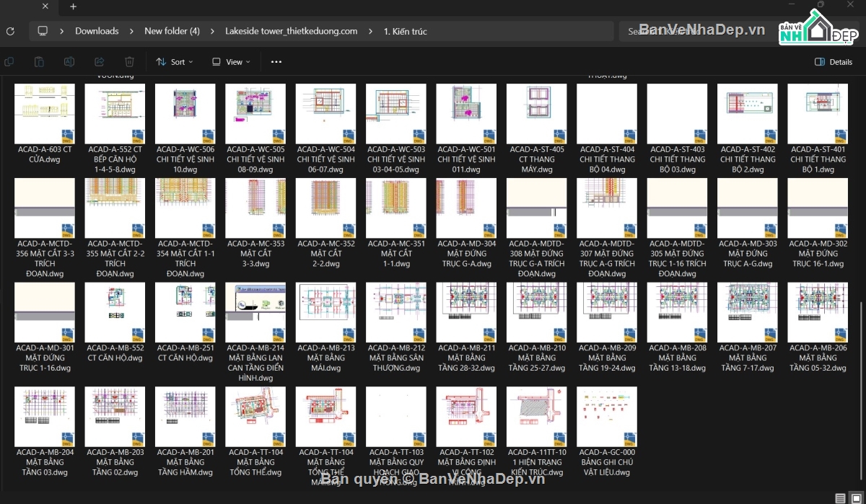Screen dimensions: 866x504
Task: Click the Paste icon in toolbar
Action: (x=40, y=62)
